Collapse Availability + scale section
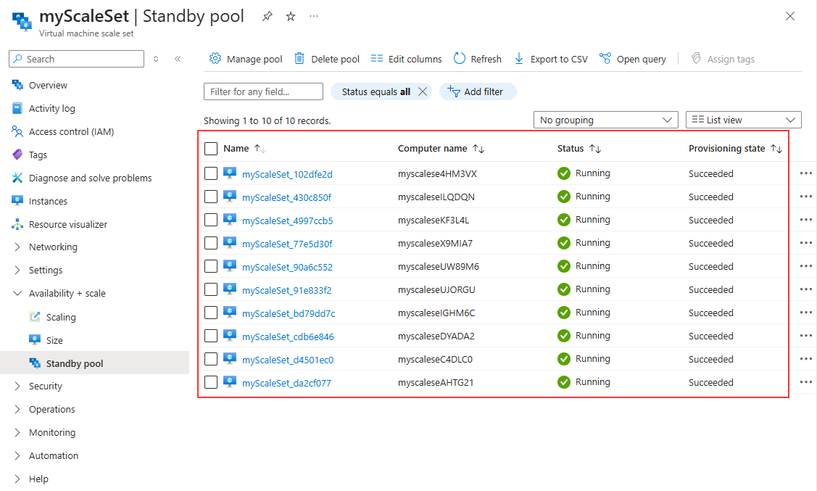The width and height of the screenshot is (817, 491). (17, 293)
